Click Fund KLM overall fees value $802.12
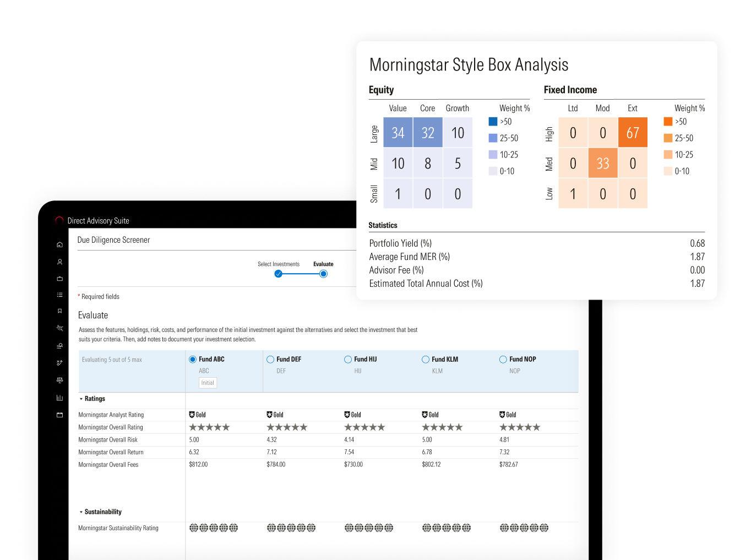 (431, 465)
